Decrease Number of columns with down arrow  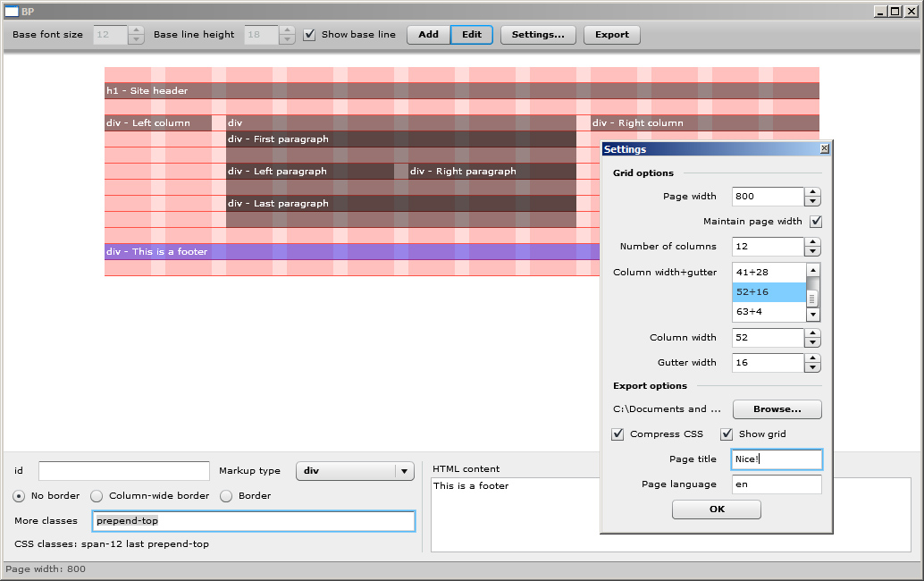(x=812, y=252)
